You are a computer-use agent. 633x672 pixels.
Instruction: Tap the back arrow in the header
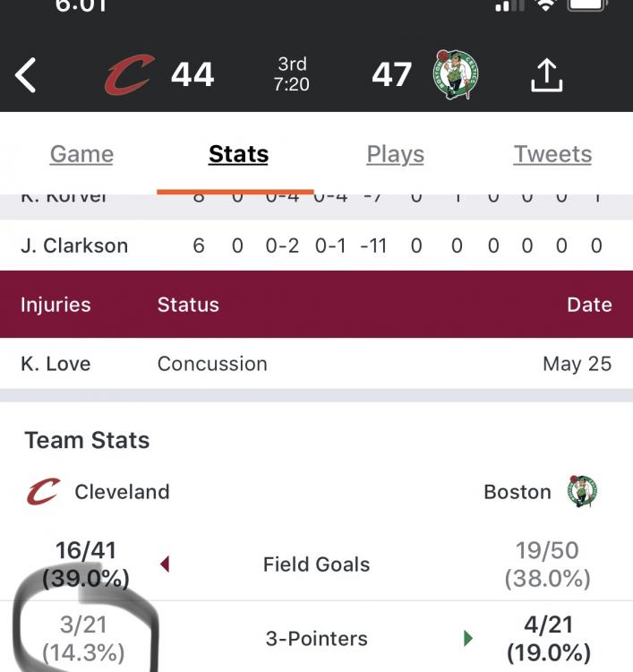point(26,75)
